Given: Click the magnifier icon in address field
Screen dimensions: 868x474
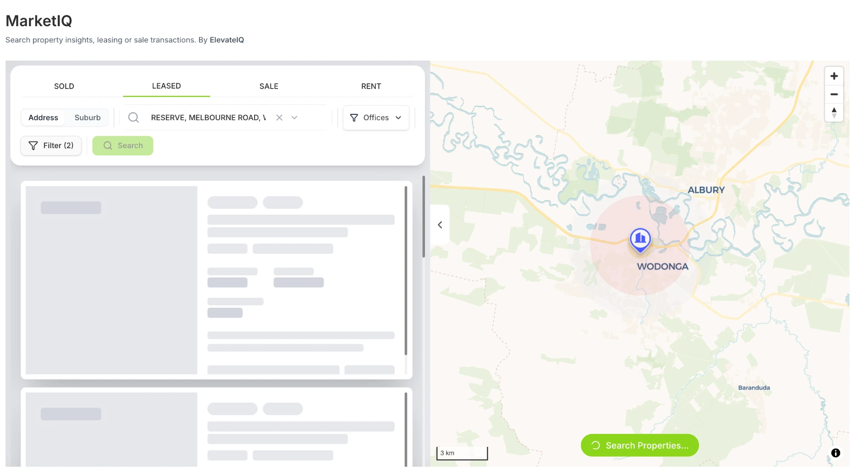Looking at the screenshot, I should click(x=133, y=117).
